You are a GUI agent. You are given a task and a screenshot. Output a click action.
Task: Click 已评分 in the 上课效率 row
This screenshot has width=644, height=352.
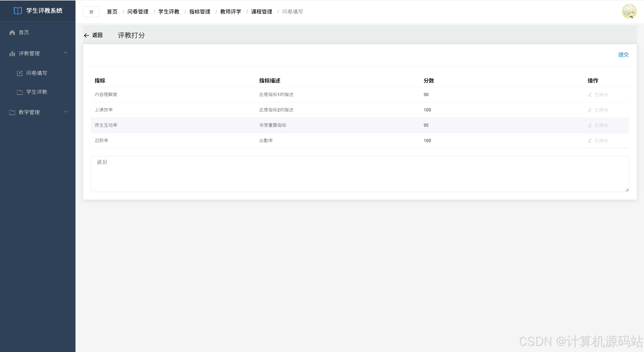[x=601, y=110]
